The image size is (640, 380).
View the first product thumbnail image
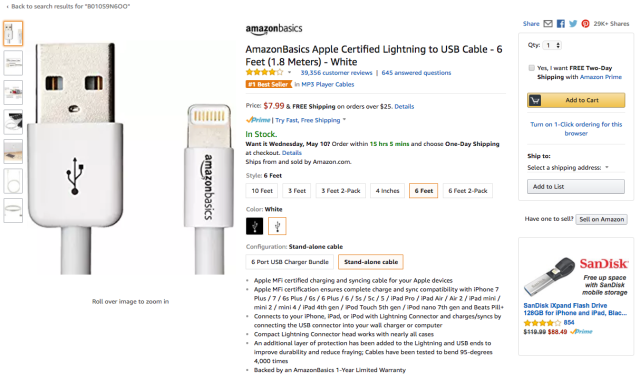pos(13,33)
